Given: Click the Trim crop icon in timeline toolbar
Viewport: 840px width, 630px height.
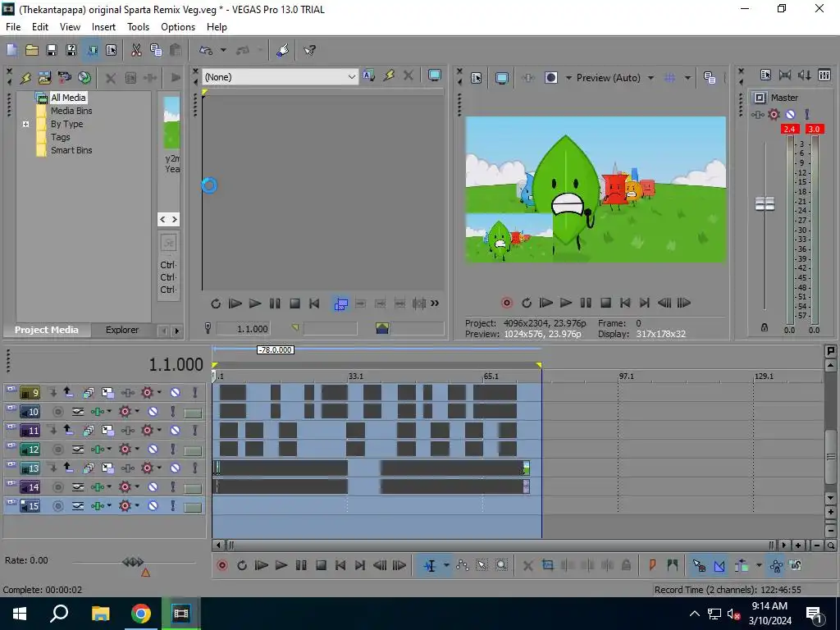Looking at the screenshot, I should click(547, 565).
